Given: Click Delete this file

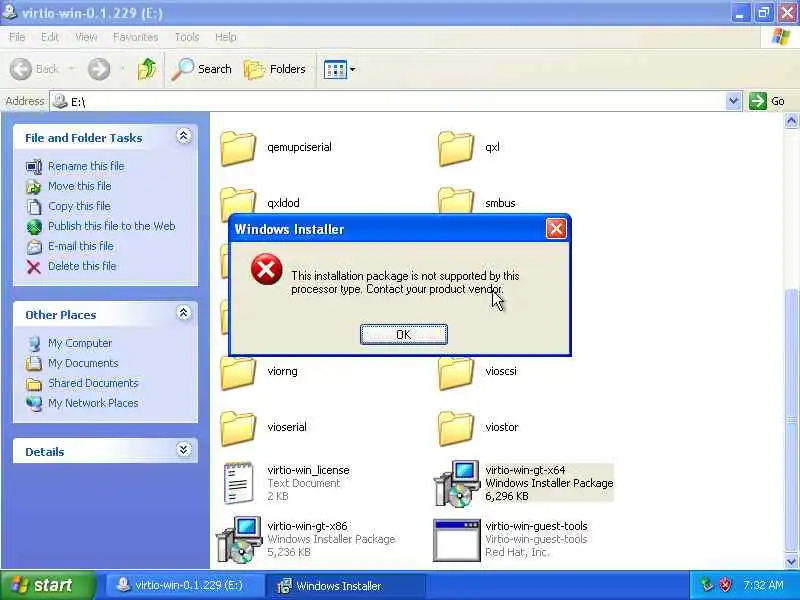Looking at the screenshot, I should tap(82, 266).
